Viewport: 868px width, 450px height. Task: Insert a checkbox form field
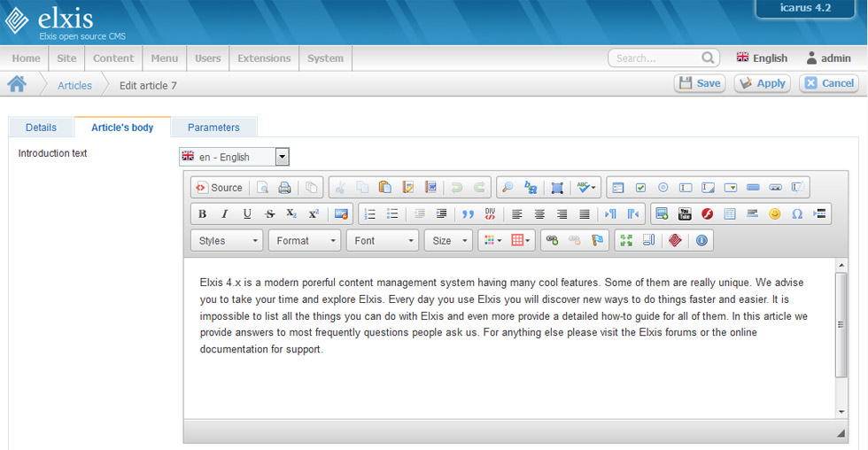click(640, 188)
